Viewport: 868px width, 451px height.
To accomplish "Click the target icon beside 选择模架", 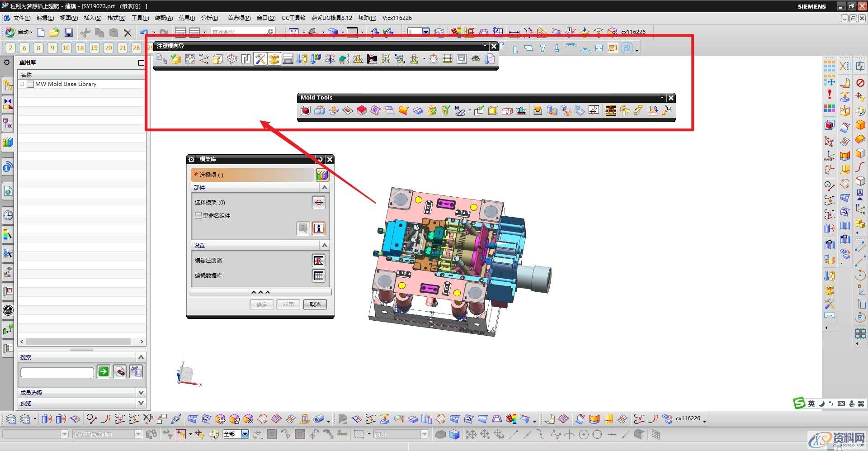I will tap(319, 202).
